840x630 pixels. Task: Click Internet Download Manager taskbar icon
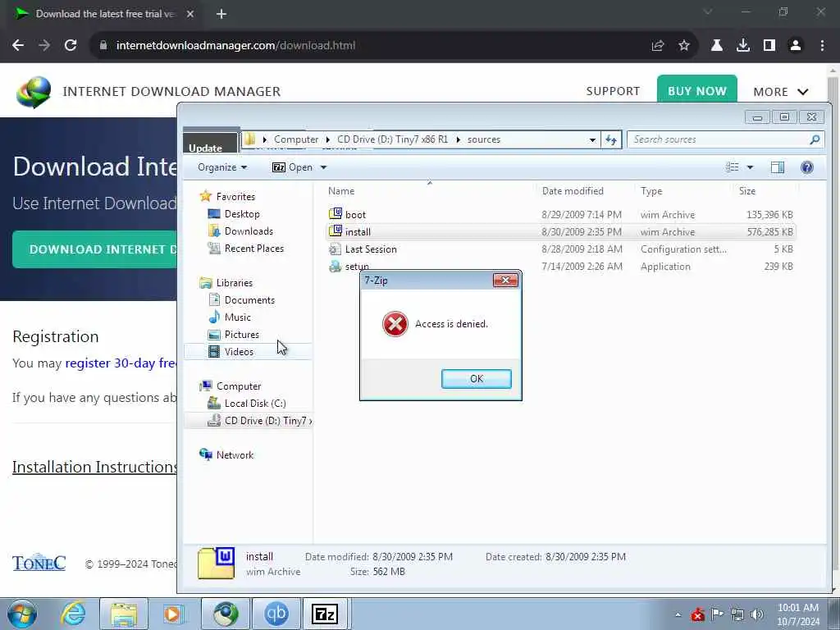pos(226,614)
